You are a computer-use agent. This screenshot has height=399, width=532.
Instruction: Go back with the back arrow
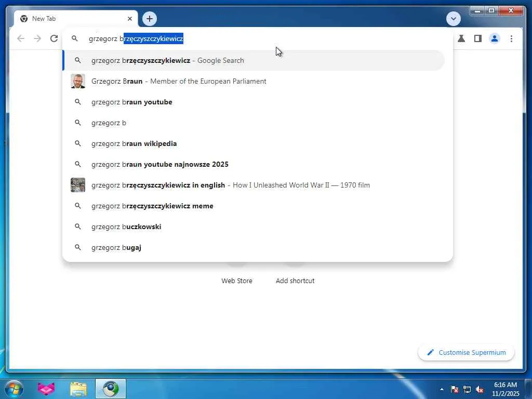(21, 38)
